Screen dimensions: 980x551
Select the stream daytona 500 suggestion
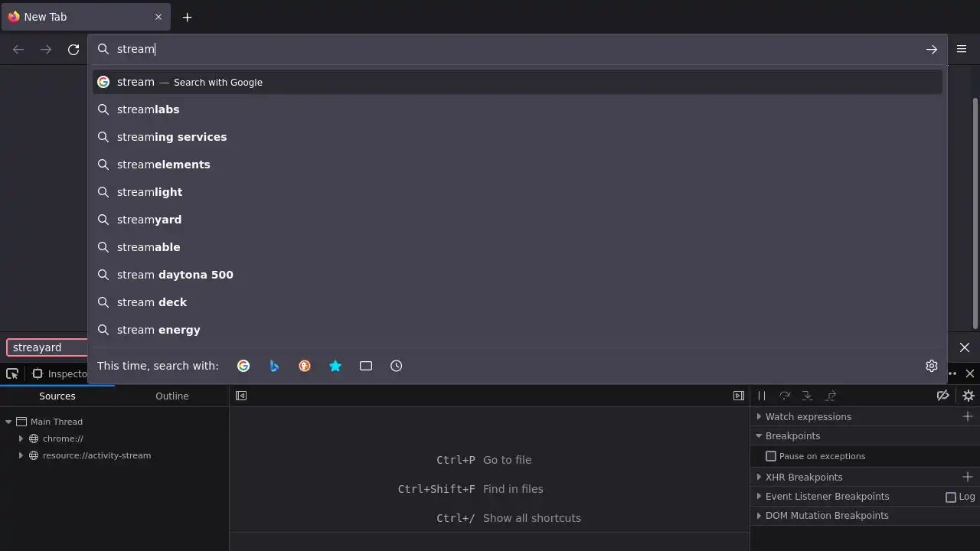518,275
